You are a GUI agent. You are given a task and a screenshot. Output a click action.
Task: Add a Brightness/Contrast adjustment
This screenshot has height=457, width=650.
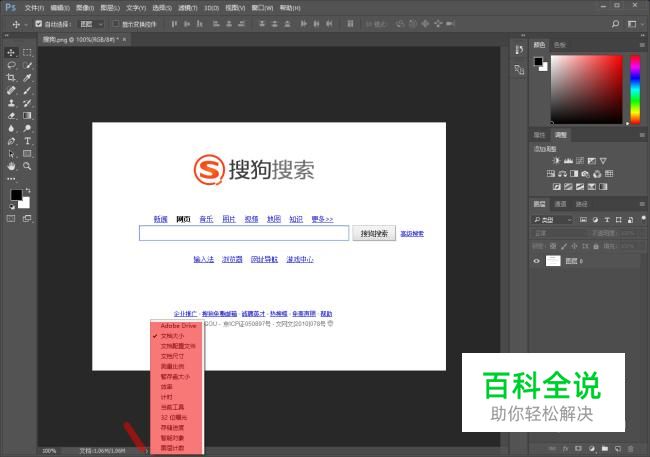click(x=556, y=160)
